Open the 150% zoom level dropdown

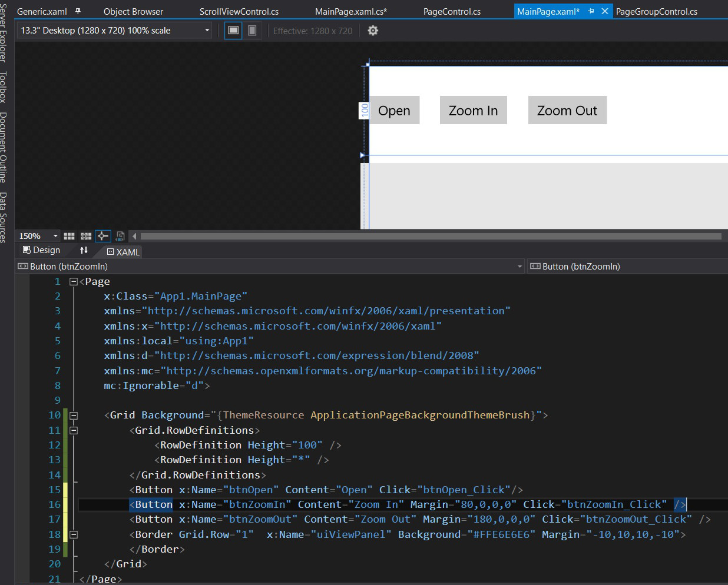click(x=55, y=236)
